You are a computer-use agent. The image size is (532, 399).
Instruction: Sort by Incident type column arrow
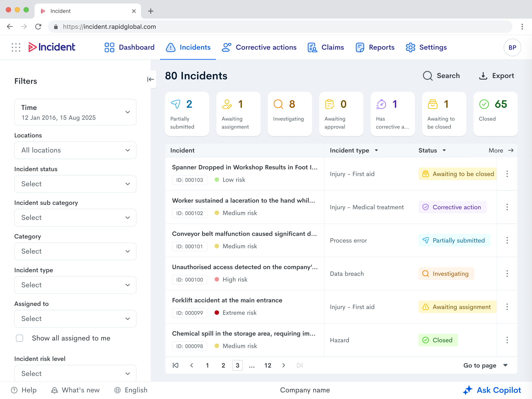click(376, 150)
